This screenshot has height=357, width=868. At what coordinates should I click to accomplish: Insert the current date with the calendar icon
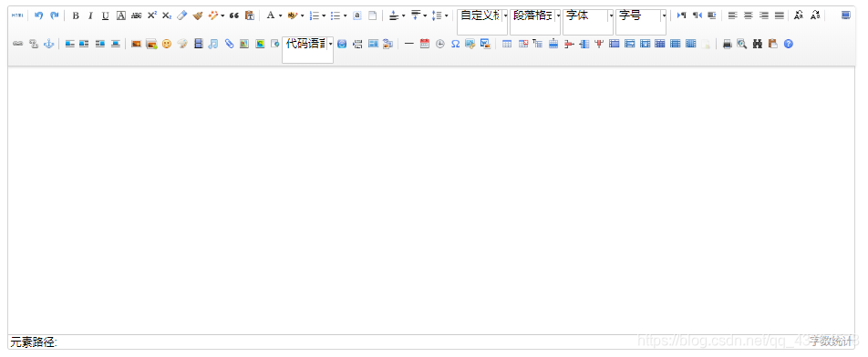coord(425,44)
